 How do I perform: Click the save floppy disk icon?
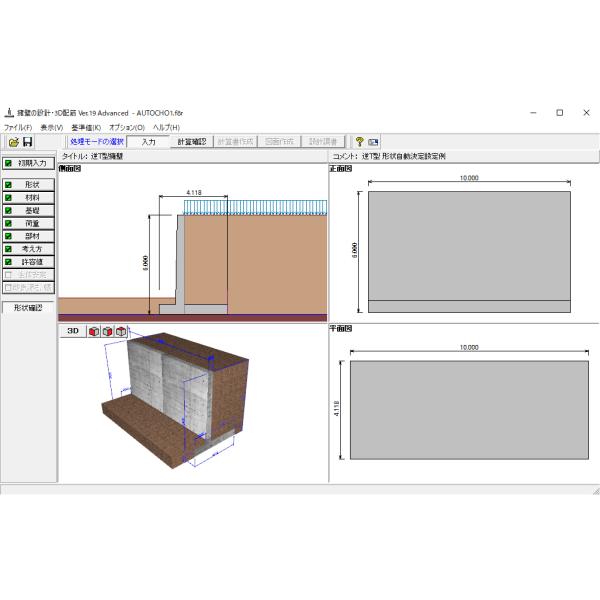pos(28,142)
